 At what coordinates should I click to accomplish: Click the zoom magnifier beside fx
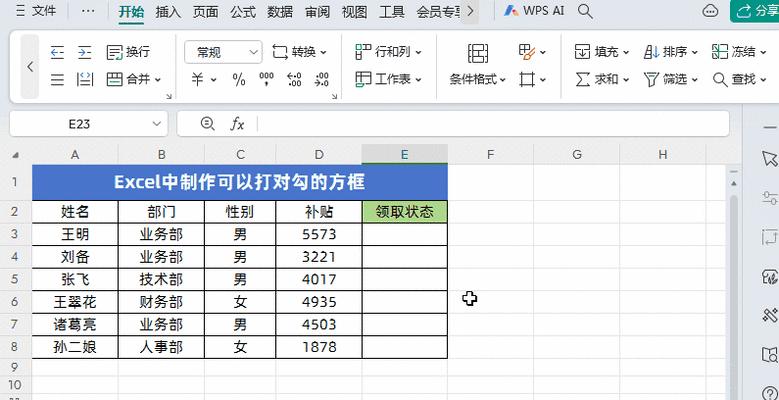(x=207, y=124)
